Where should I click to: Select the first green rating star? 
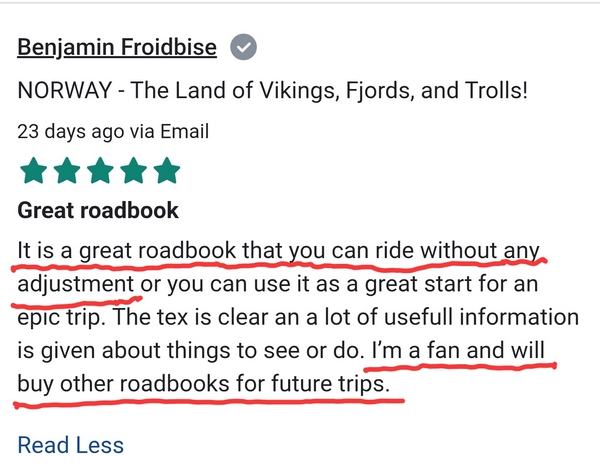33,171
